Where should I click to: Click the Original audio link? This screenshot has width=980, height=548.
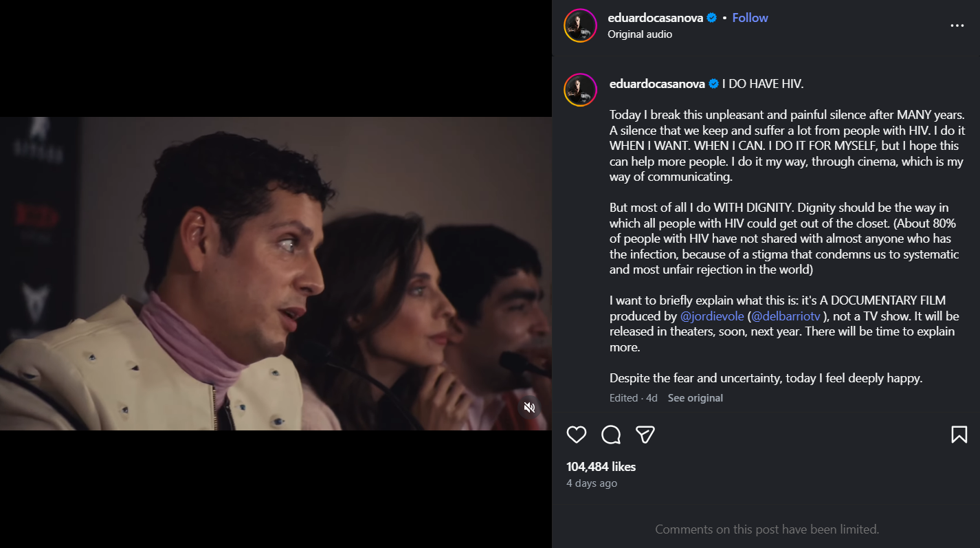[640, 34]
